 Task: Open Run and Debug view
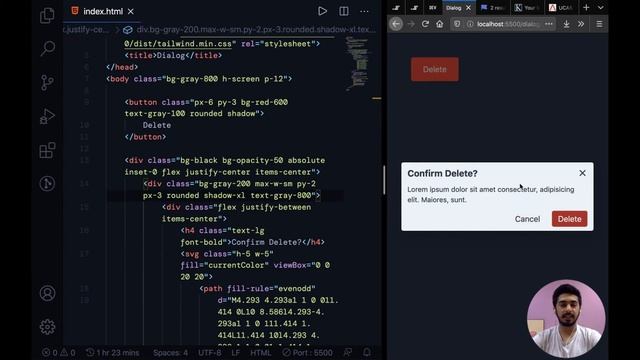pyautogui.click(x=47, y=116)
